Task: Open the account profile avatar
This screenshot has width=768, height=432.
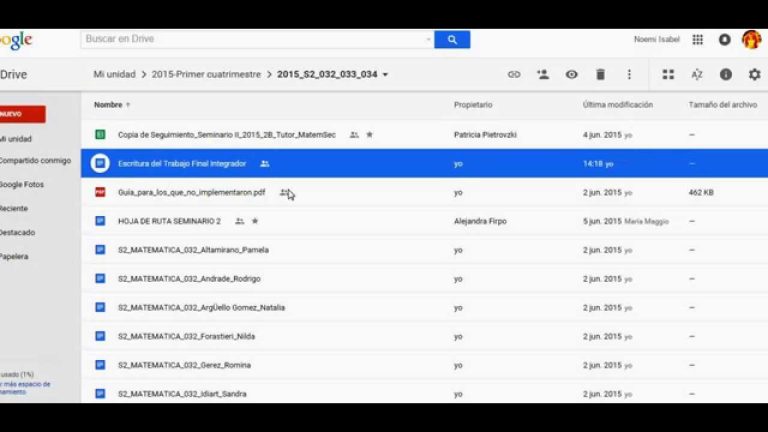Action: coord(751,40)
